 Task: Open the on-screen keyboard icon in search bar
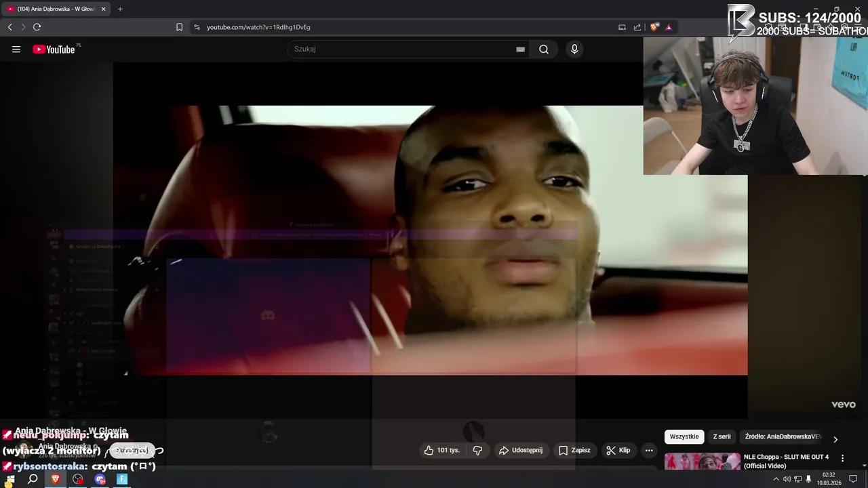(x=519, y=49)
